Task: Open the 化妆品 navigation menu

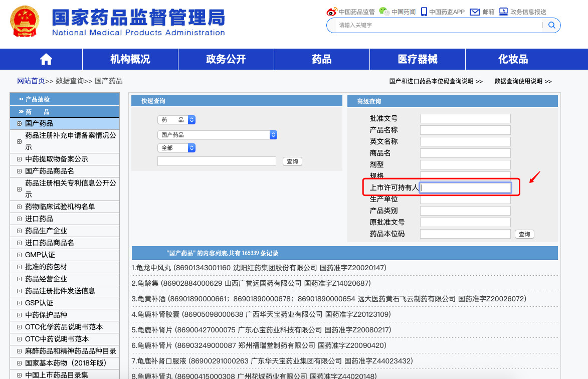Action: point(513,59)
